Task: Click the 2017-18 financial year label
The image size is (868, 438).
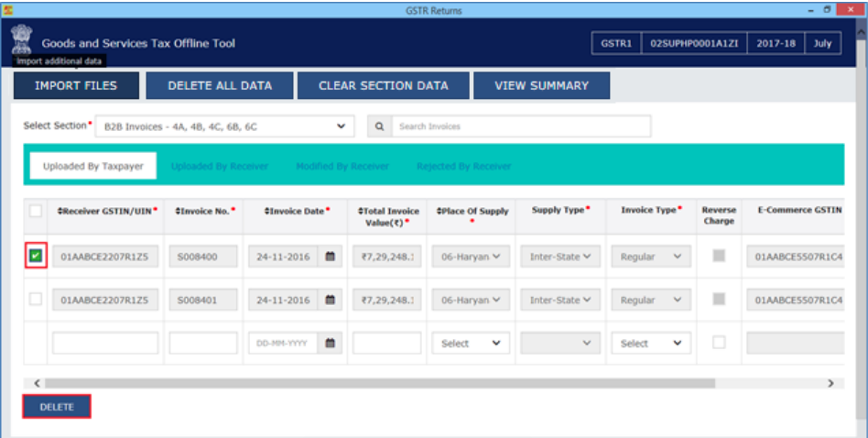Action: (x=776, y=43)
